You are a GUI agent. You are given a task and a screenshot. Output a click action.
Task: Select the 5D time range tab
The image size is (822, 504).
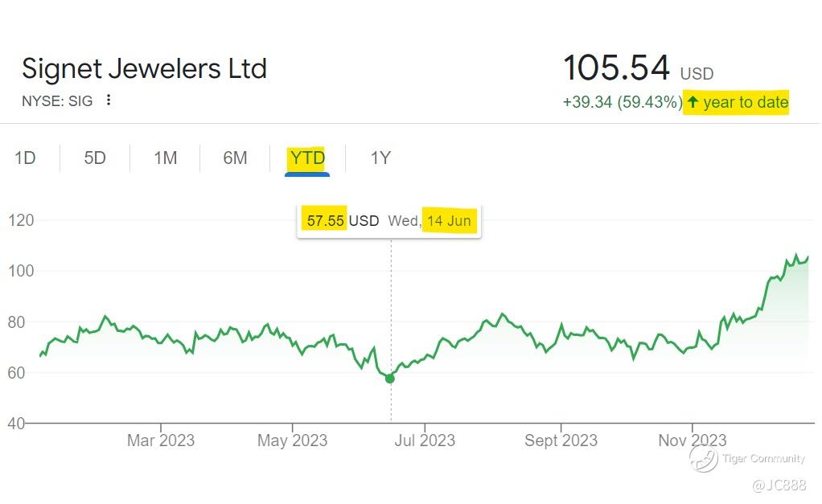[95, 158]
